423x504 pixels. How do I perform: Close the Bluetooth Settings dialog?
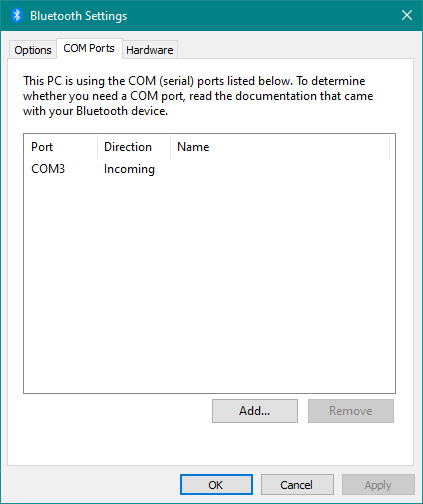coord(407,15)
